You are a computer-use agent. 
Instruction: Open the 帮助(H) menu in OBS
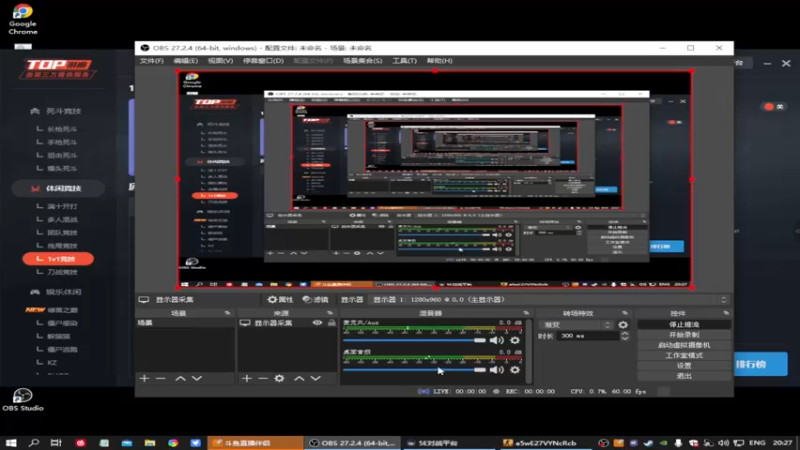coord(440,61)
